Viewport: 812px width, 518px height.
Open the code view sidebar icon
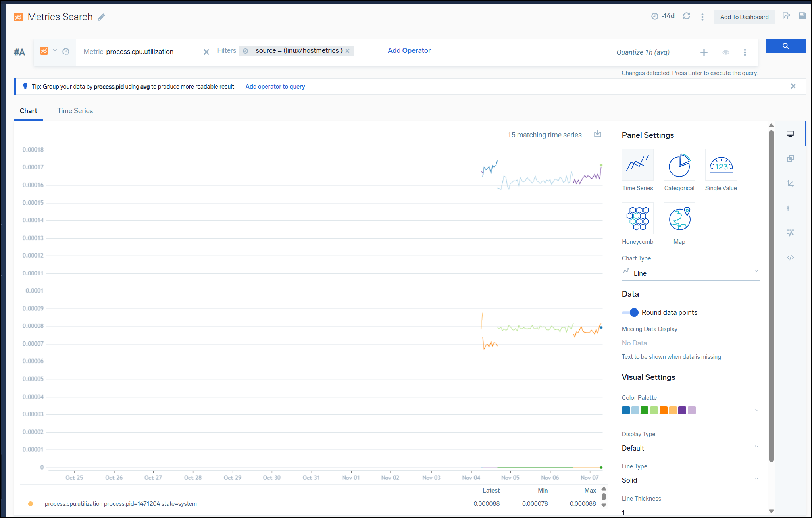[x=790, y=258]
